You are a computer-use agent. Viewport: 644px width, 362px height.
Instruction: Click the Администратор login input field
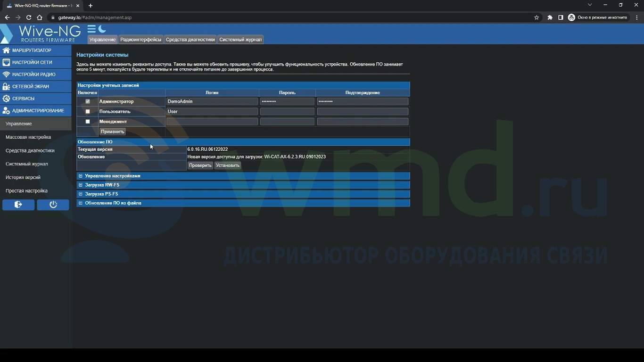212,101
